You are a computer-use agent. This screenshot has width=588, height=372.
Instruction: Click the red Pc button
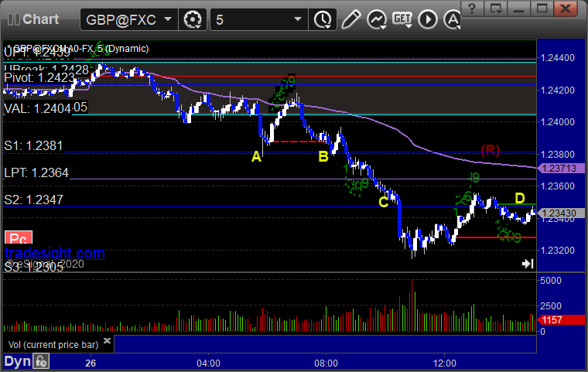pos(19,237)
